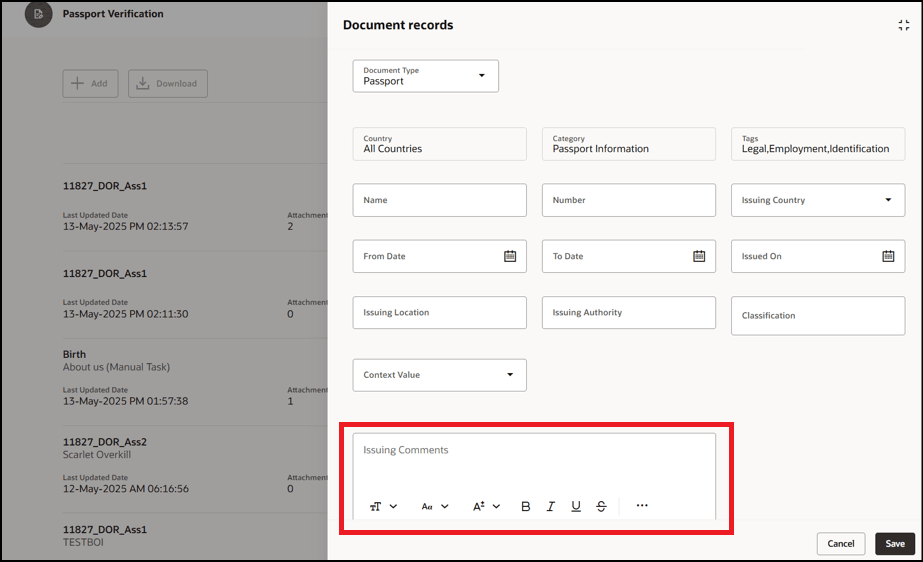Expand the Context Value dropdown

point(439,375)
